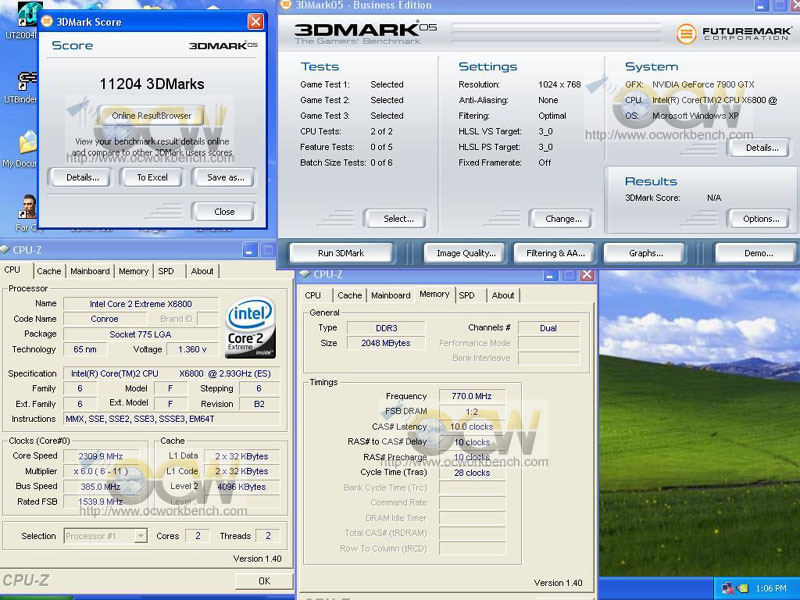Click the "2048 MBytes" memory size field
Viewport: 800px width, 600px height.
pos(386,343)
